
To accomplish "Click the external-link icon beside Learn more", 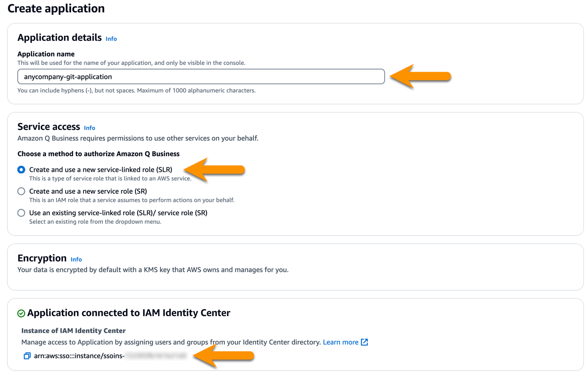I will pyautogui.click(x=364, y=342).
